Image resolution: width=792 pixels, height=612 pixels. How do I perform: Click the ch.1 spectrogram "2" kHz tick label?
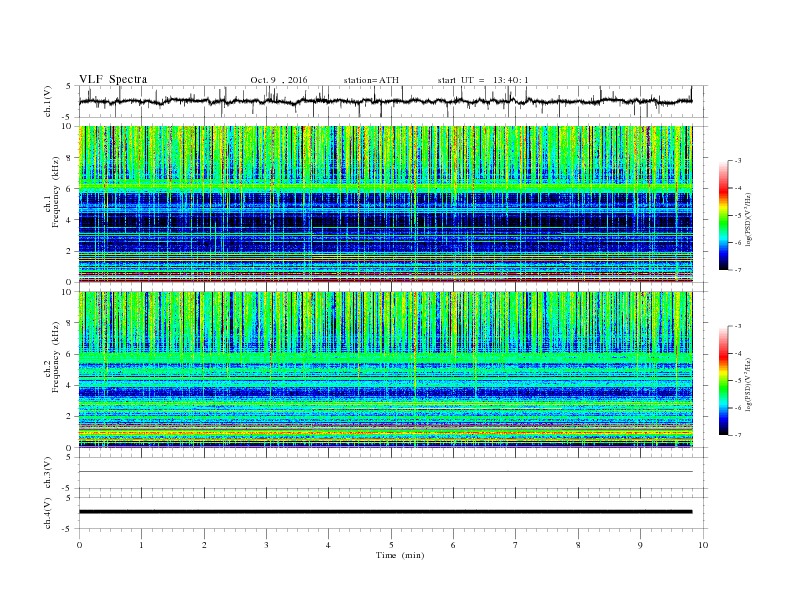click(69, 251)
